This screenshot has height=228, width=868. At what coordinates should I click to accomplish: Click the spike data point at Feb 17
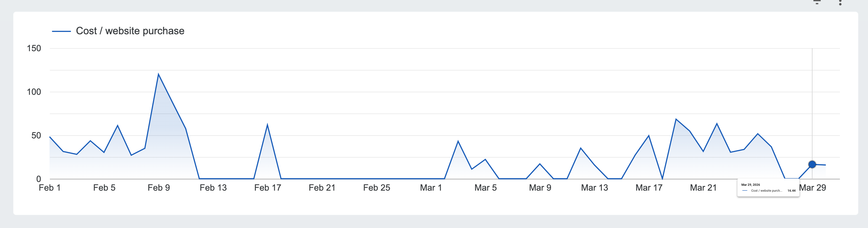(267, 123)
